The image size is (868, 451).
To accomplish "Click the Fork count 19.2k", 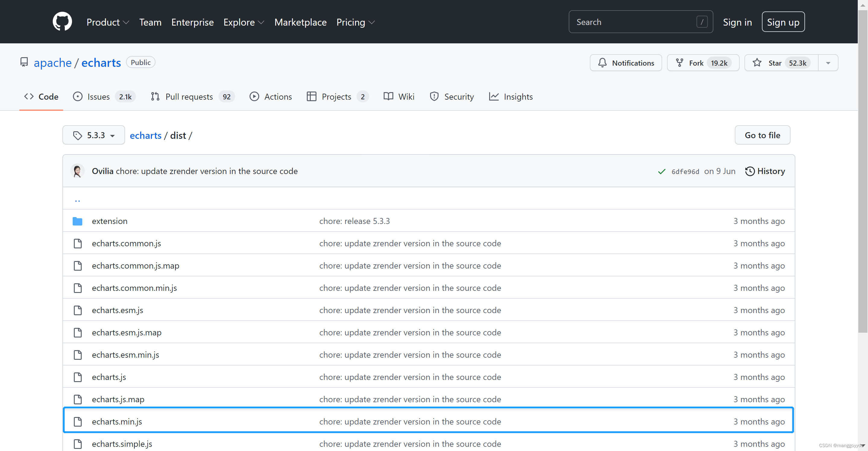I will [x=719, y=63].
